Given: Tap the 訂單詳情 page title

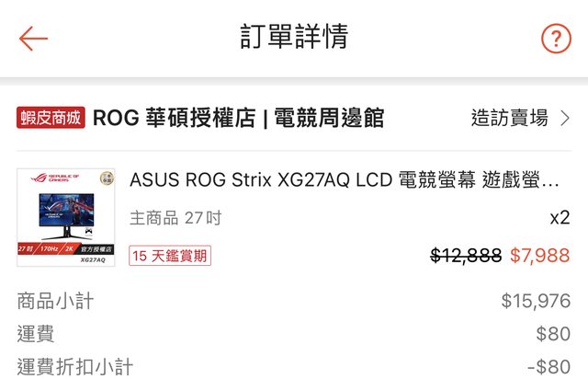Looking at the screenshot, I should 294,38.
